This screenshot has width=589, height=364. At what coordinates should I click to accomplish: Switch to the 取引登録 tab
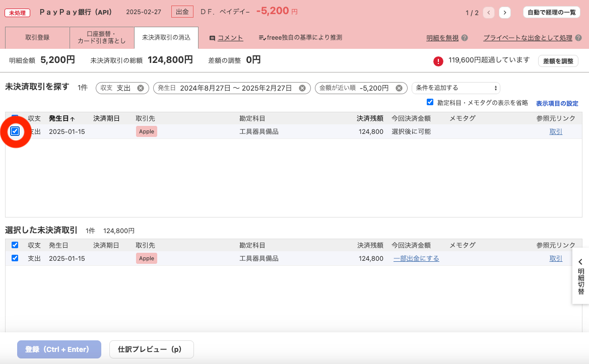click(x=37, y=37)
